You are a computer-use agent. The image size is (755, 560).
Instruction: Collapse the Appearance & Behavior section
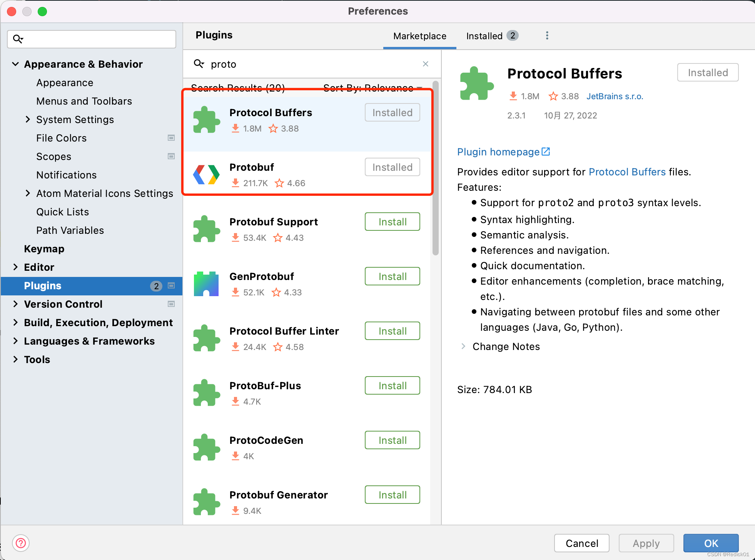pos(15,64)
